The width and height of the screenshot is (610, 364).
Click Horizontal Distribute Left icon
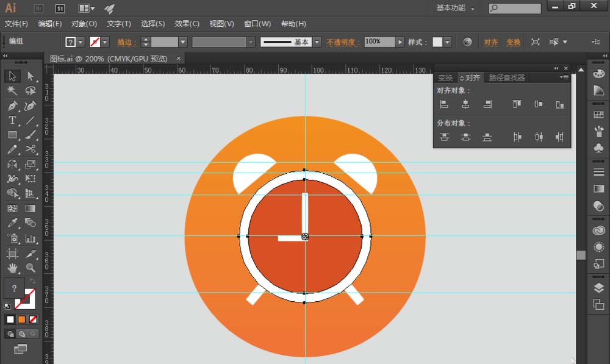pyautogui.click(x=517, y=137)
